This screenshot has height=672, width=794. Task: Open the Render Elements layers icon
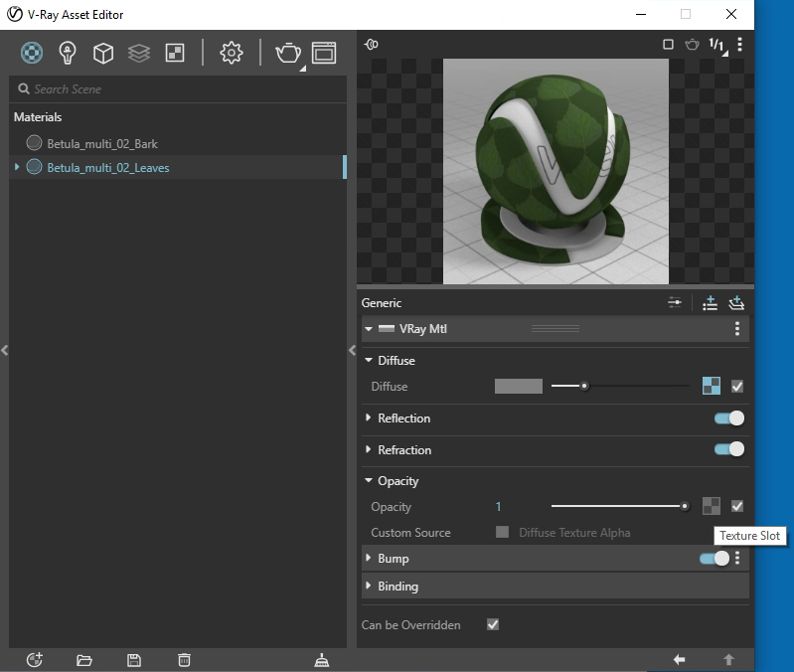pos(139,53)
